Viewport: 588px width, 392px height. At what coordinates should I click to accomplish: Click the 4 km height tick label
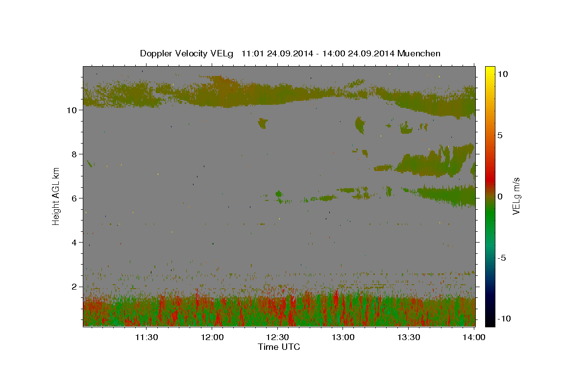[74, 242]
